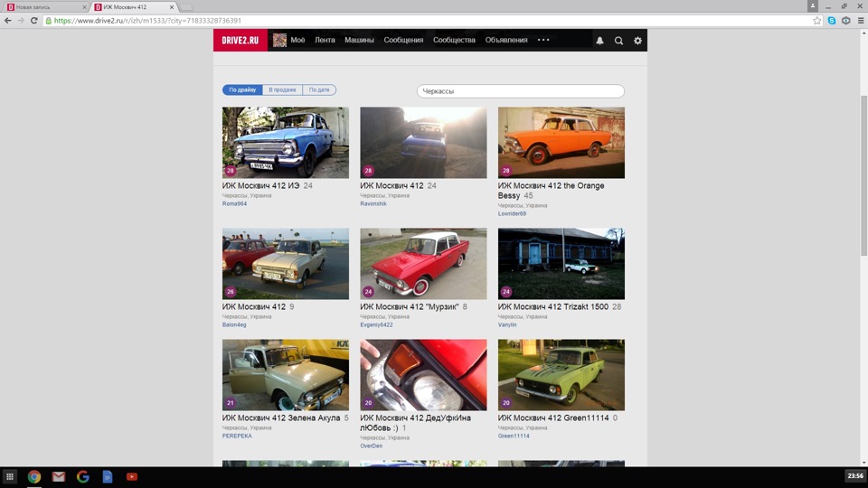Bookmark page with star icon
The image size is (868, 488).
click(817, 21)
